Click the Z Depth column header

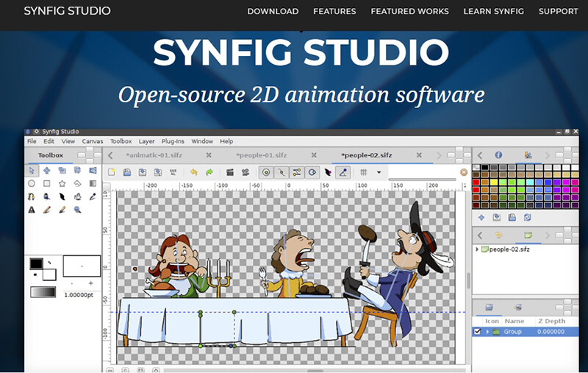pyautogui.click(x=551, y=321)
